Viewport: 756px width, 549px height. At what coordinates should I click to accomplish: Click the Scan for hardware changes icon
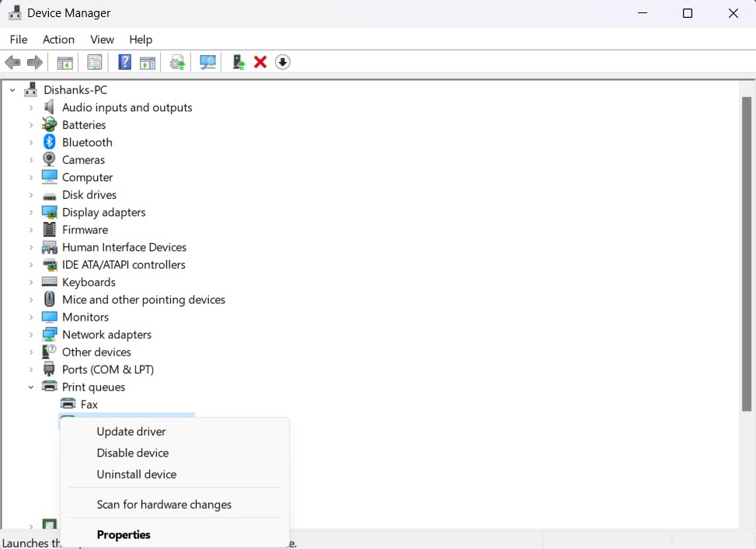207,62
